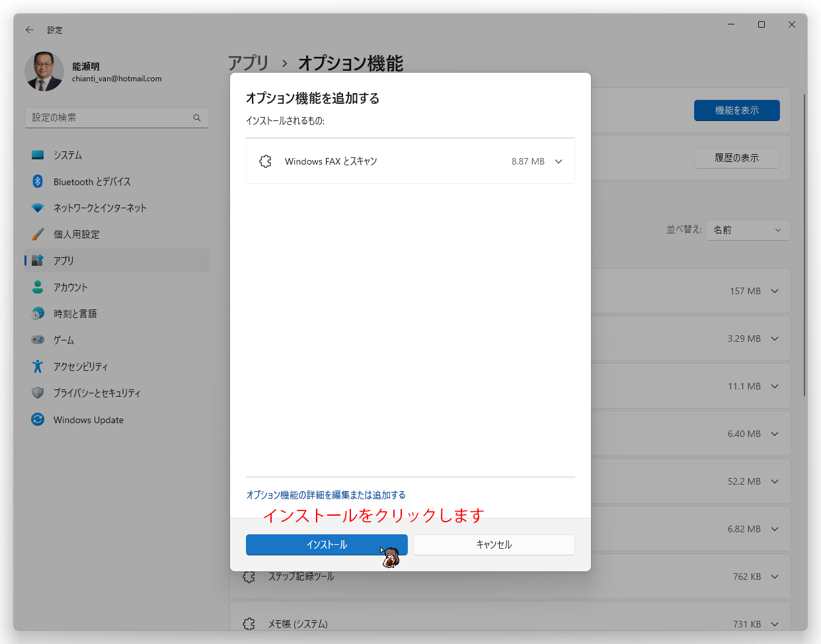This screenshot has height=644, width=821.
Task: Click the vertical scrollbar of the Settings page
Action: click(804, 245)
